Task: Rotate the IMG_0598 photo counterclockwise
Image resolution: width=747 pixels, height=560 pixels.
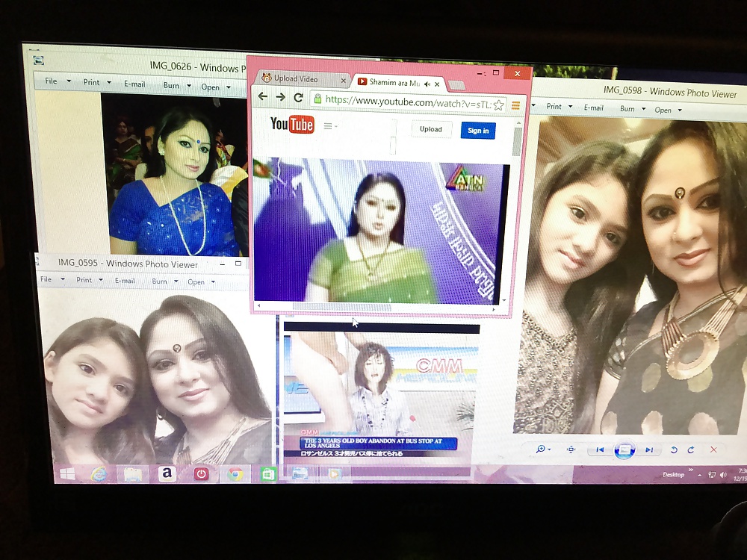Action: point(674,449)
